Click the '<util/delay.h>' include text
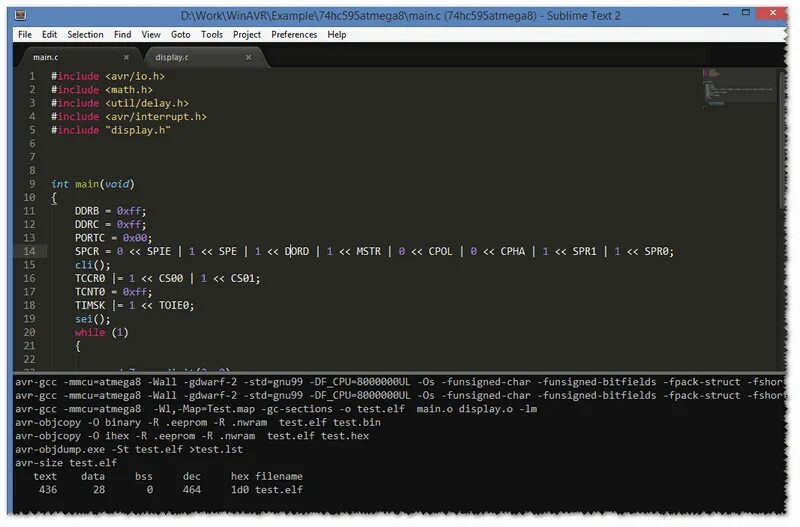 147,103
